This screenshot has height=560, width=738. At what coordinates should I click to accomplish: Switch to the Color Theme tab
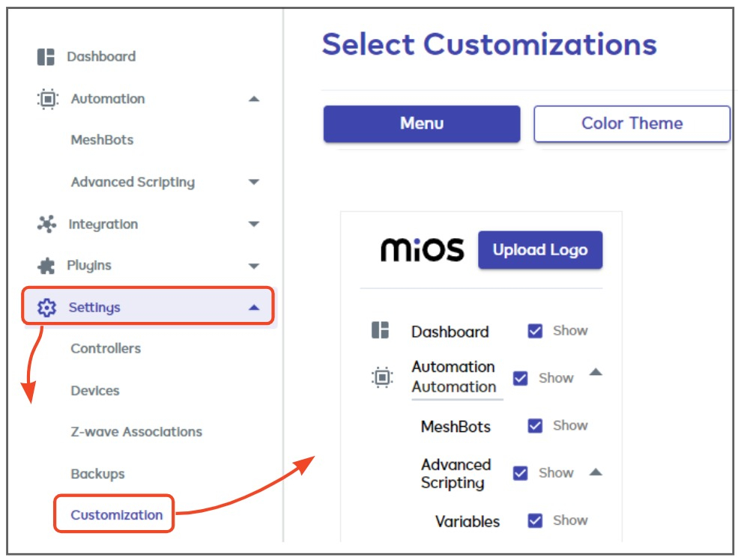tap(631, 124)
